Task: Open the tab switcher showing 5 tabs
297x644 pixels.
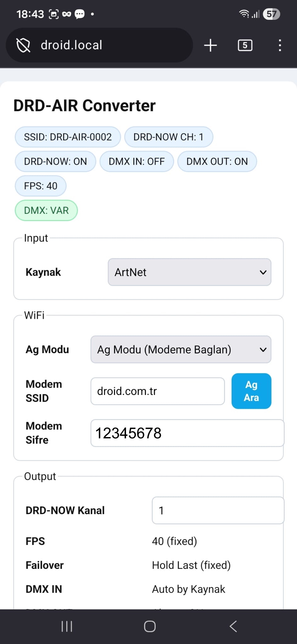Action: click(x=244, y=45)
